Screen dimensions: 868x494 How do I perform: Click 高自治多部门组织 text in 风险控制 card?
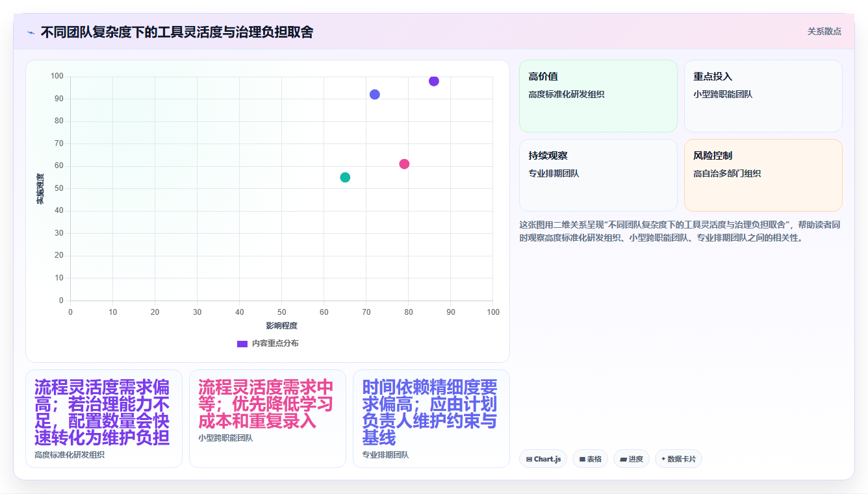(727, 173)
